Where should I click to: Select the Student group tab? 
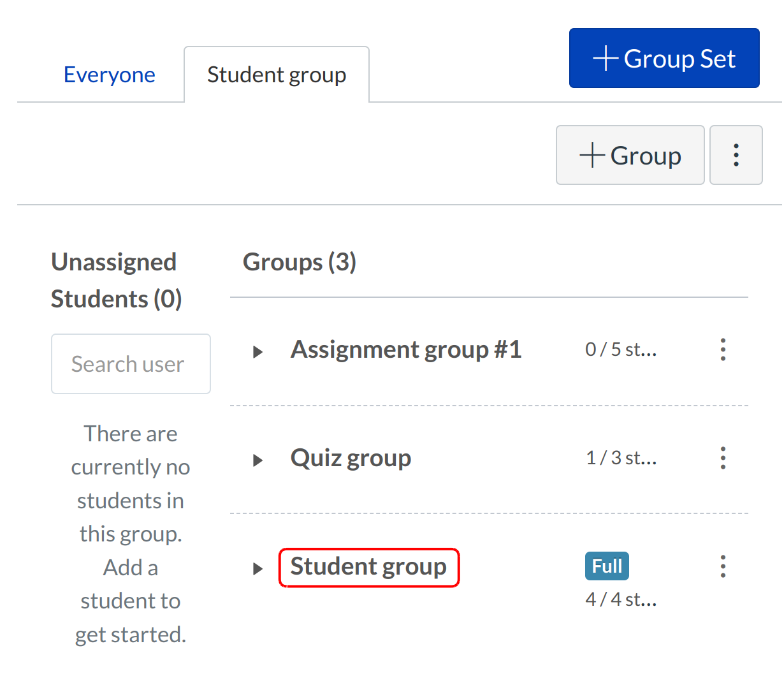[277, 75]
